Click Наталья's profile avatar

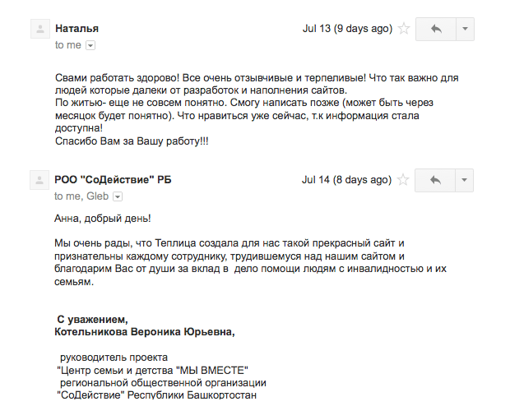39,30
